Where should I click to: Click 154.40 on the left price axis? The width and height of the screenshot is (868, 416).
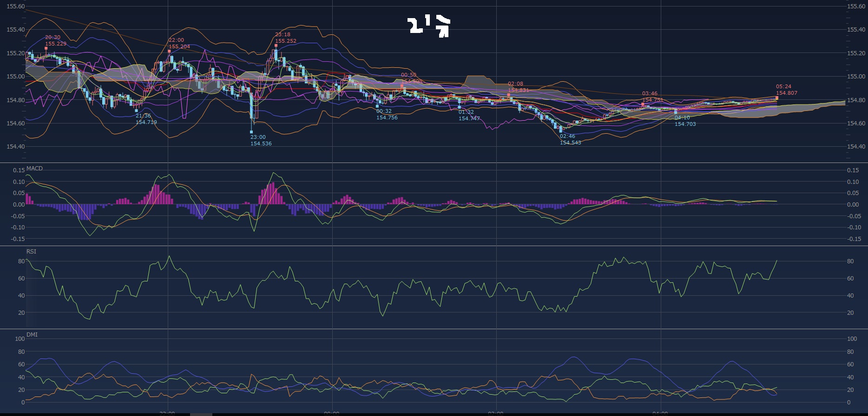pyautogui.click(x=16, y=146)
